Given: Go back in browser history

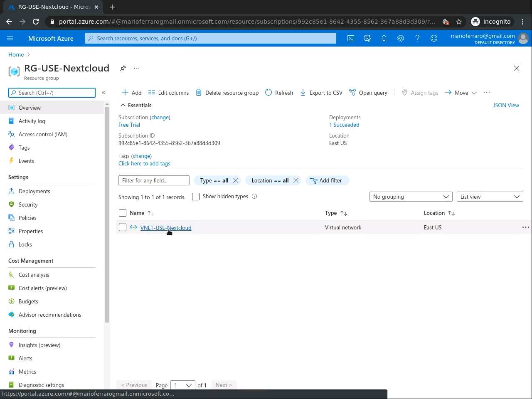Looking at the screenshot, I should 9,22.
